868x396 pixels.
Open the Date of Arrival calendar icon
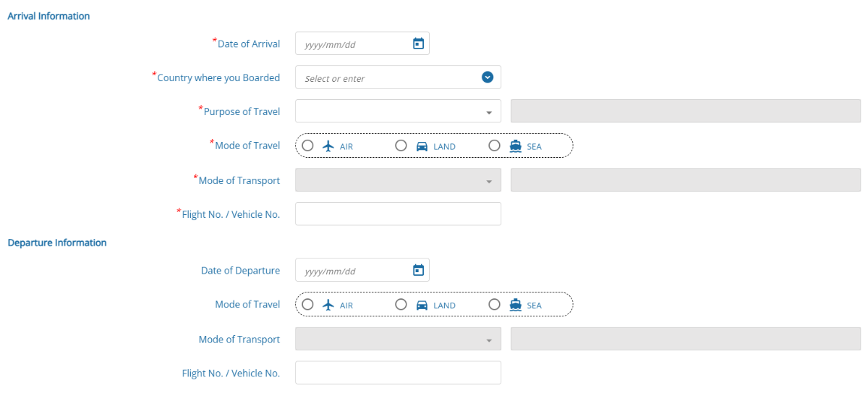point(417,43)
